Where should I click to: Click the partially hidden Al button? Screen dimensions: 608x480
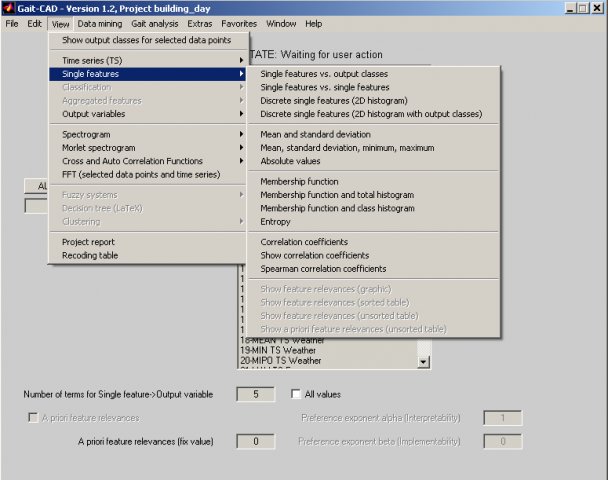pyautogui.click(x=36, y=186)
